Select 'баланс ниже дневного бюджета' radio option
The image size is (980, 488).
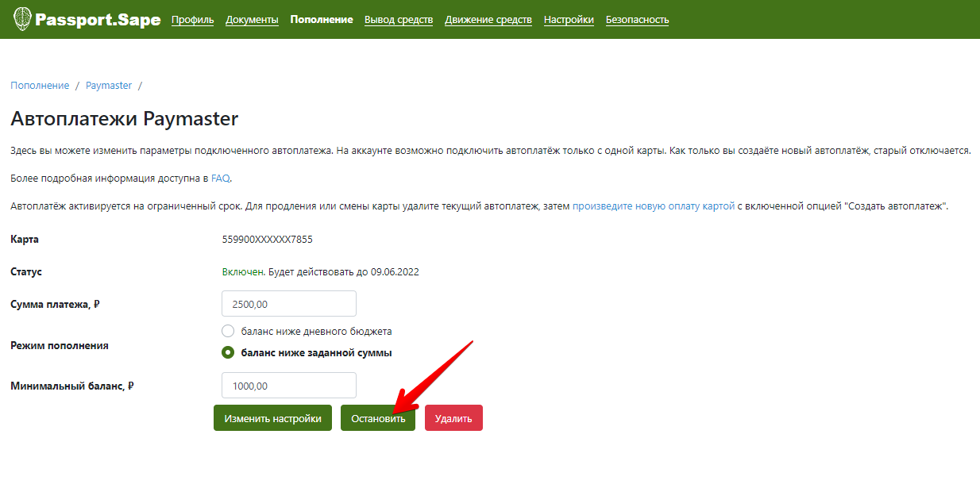228,331
